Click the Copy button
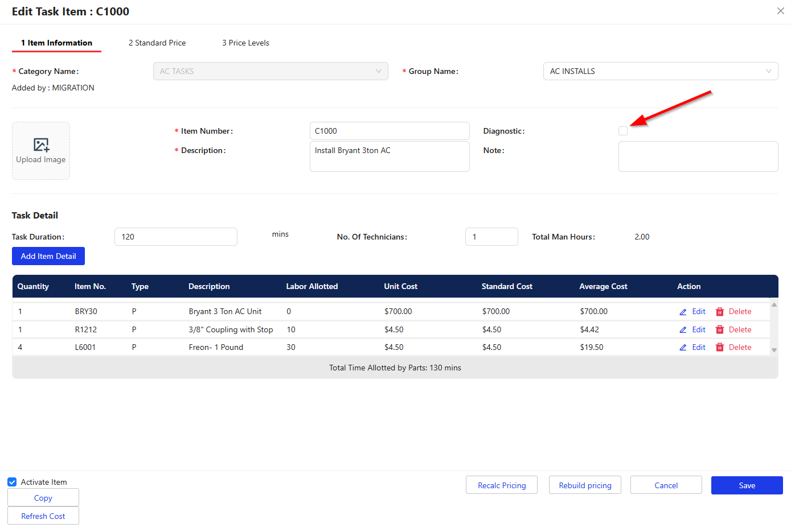The image size is (791, 532). click(x=43, y=498)
